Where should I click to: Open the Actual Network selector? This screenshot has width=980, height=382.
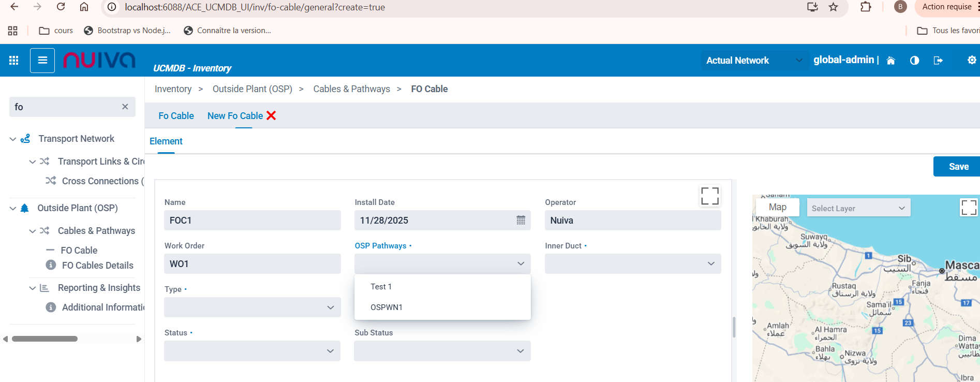pyautogui.click(x=754, y=61)
